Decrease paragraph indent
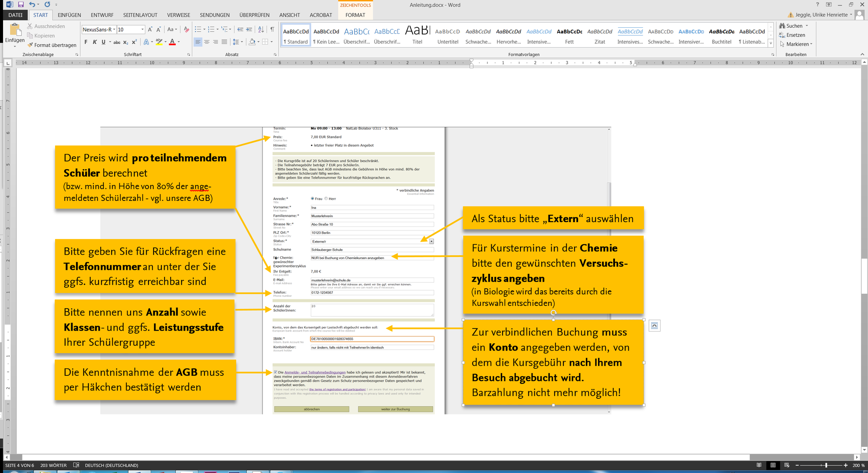The width and height of the screenshot is (868, 473). [x=240, y=30]
